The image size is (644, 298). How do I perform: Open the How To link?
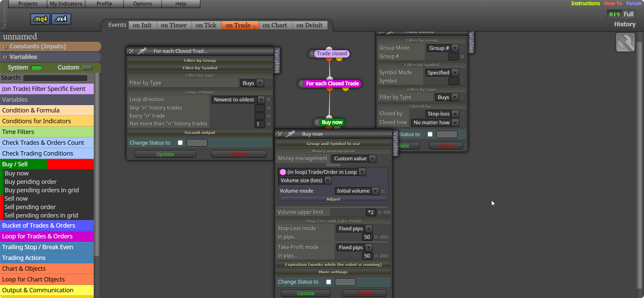(x=613, y=3)
